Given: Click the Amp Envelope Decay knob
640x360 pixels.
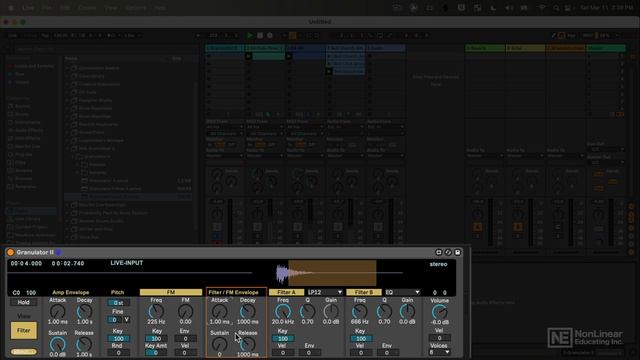Looking at the screenshot, I should pos(84,312).
